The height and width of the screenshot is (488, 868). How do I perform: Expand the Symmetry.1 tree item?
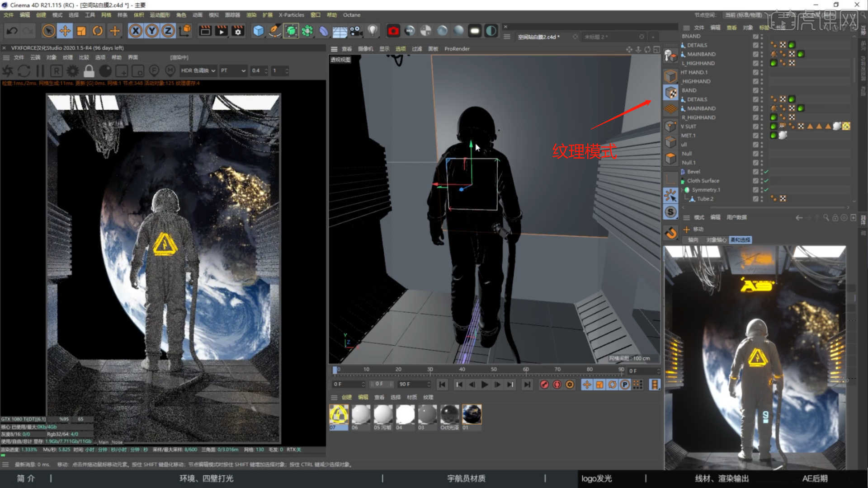pyautogui.click(x=682, y=190)
